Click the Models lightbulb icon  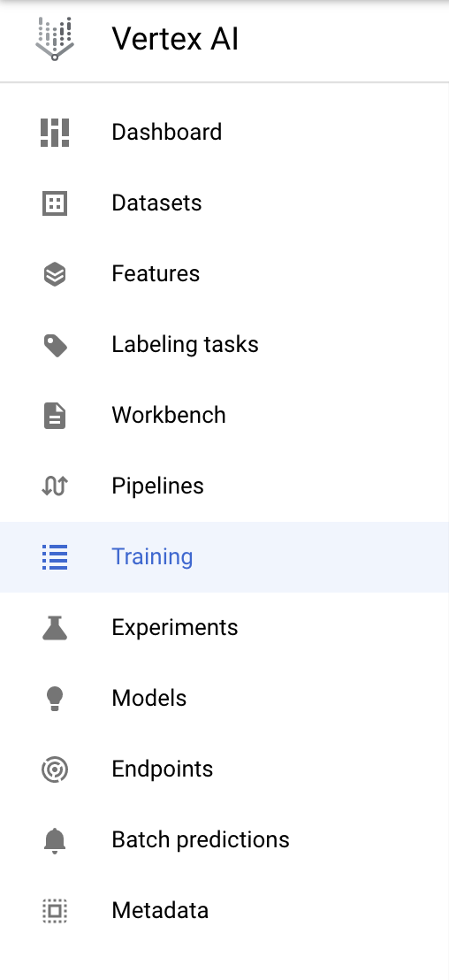[x=55, y=698]
